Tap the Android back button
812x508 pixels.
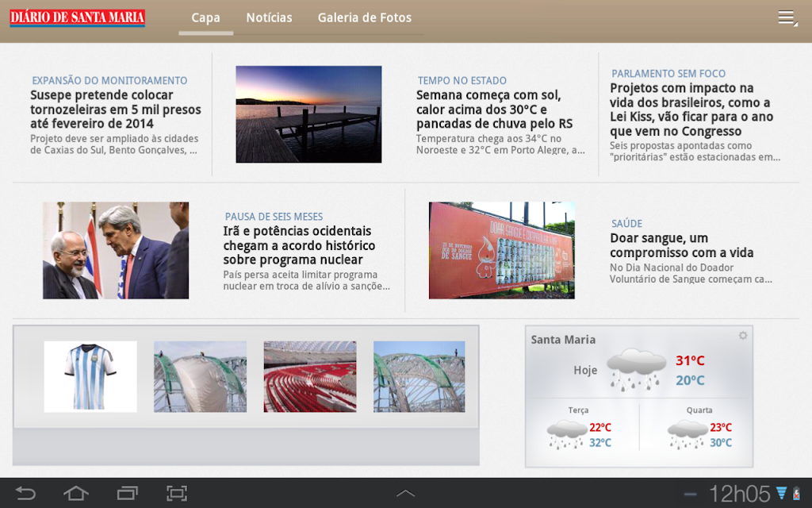click(25, 493)
